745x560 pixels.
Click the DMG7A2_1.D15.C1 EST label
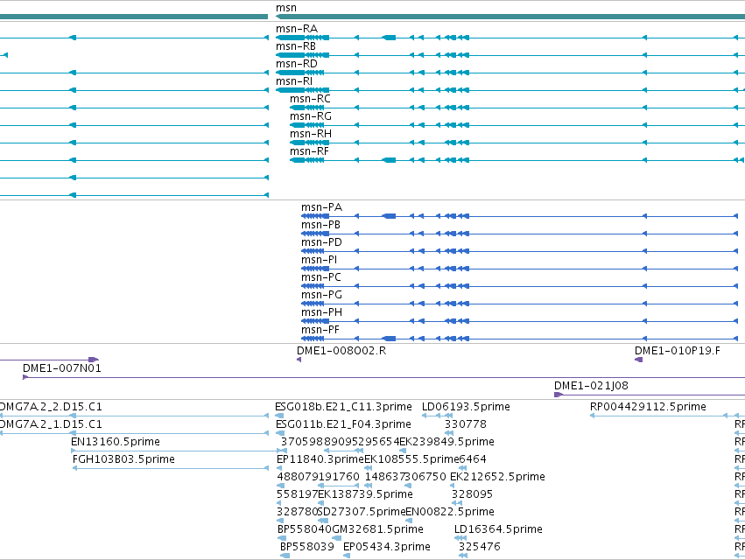51,424
